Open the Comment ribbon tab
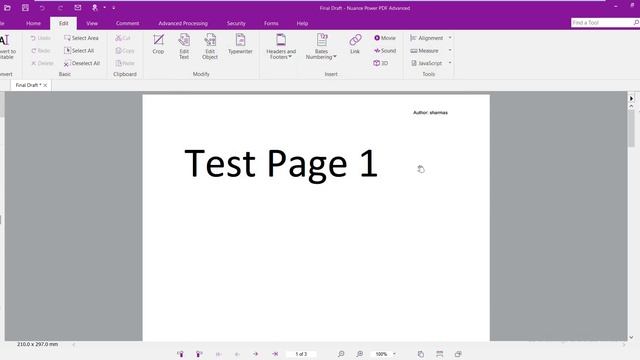 [x=127, y=23]
